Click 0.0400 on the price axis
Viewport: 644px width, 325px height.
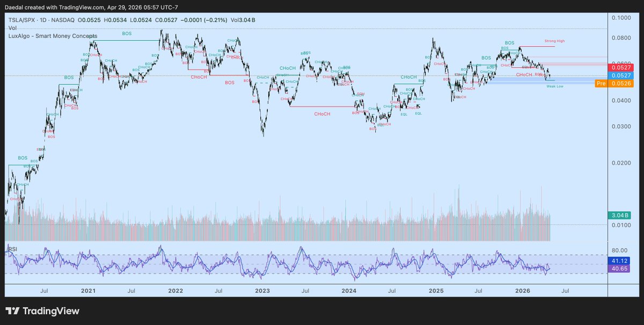620,100
